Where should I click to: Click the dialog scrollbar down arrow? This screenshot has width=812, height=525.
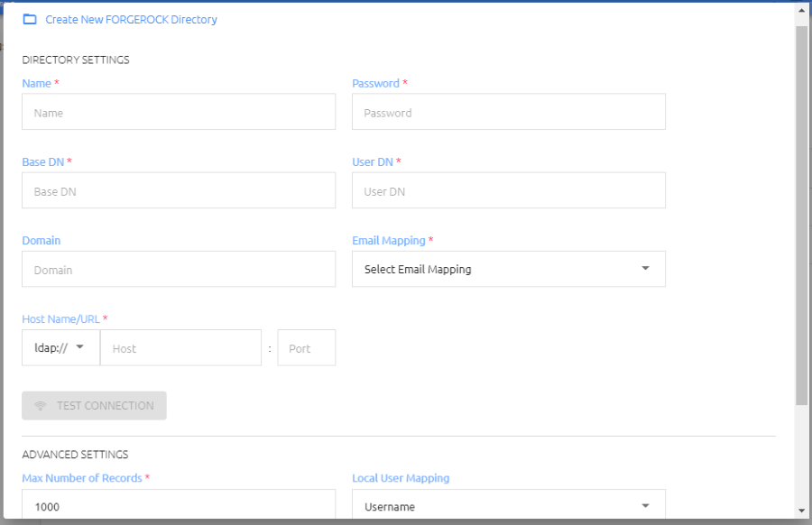coord(802,511)
